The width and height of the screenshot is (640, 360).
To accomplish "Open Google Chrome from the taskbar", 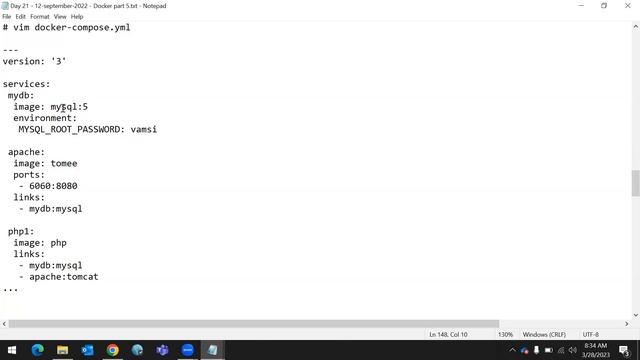I will (113, 350).
